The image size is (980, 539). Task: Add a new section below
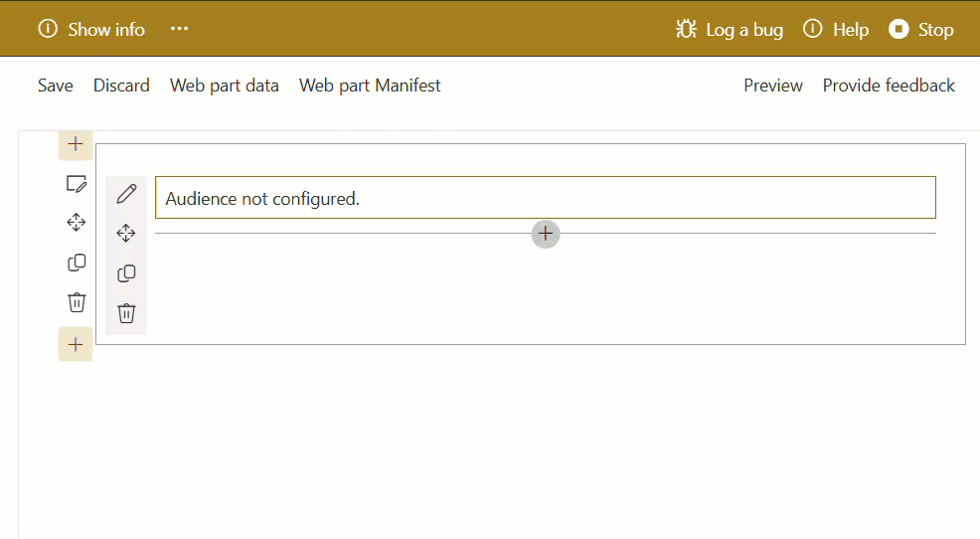click(76, 344)
